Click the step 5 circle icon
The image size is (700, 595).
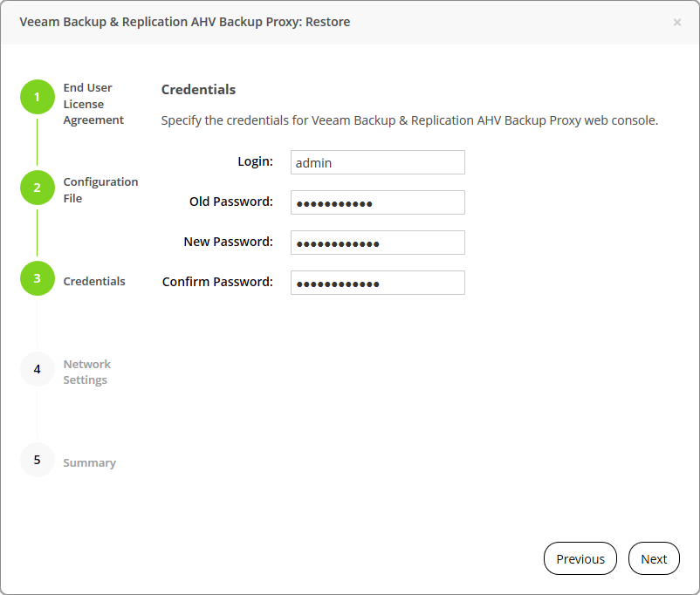(x=37, y=460)
